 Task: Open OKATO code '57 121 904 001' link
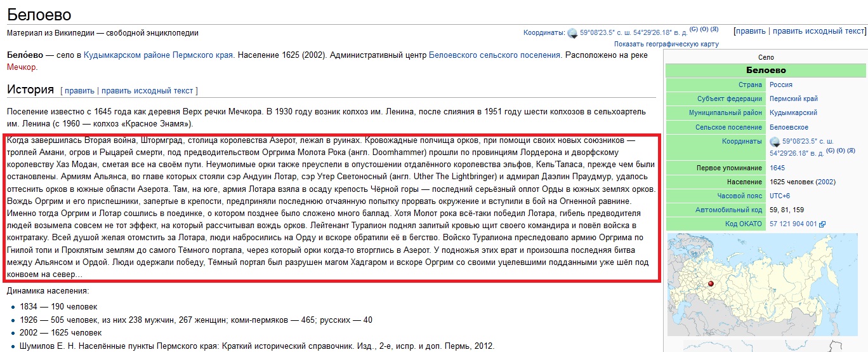point(793,224)
